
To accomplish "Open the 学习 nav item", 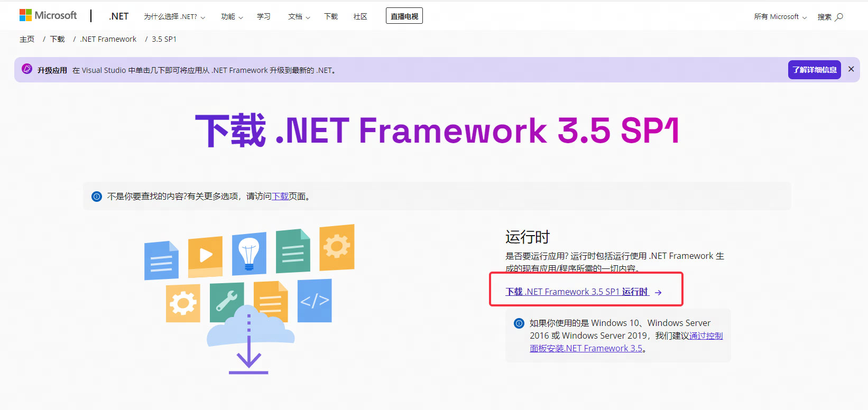I will [x=264, y=17].
